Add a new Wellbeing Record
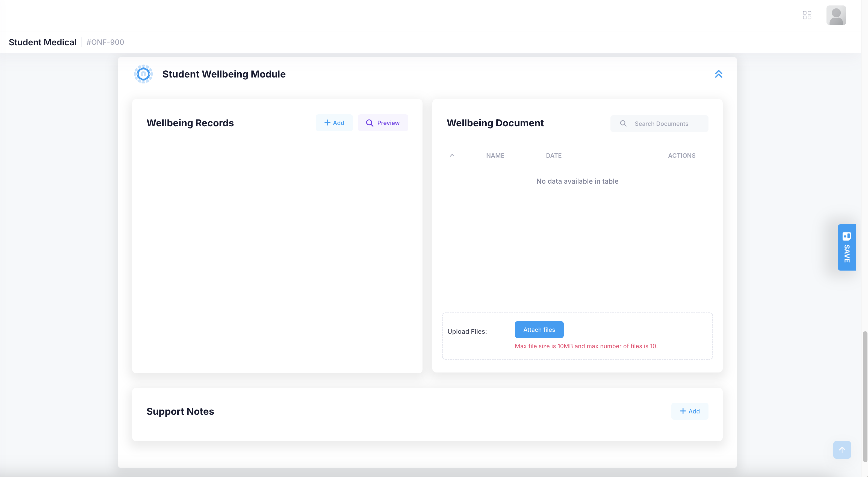This screenshot has height=477, width=868. (334, 123)
